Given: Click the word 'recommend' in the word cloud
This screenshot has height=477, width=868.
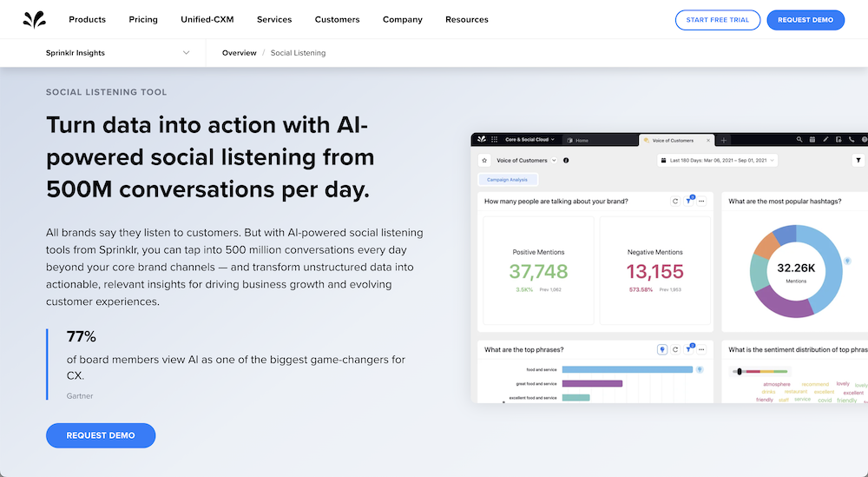Looking at the screenshot, I should click(815, 384).
